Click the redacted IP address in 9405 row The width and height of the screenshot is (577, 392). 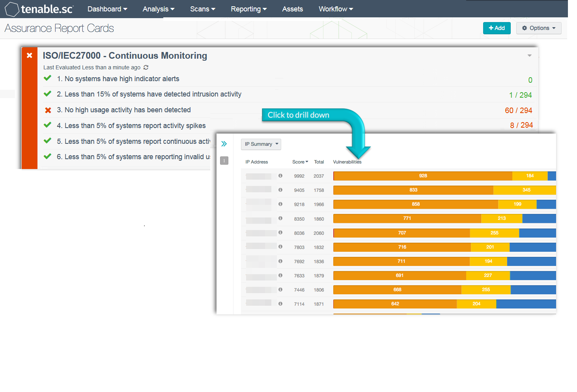[x=259, y=189]
